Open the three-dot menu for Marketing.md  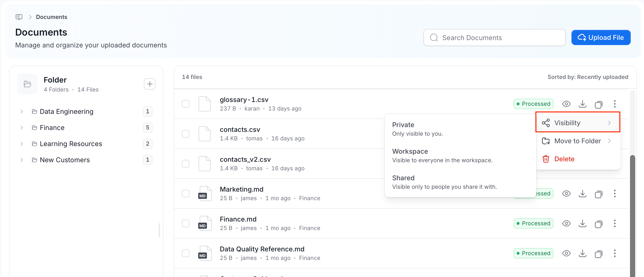pyautogui.click(x=615, y=194)
